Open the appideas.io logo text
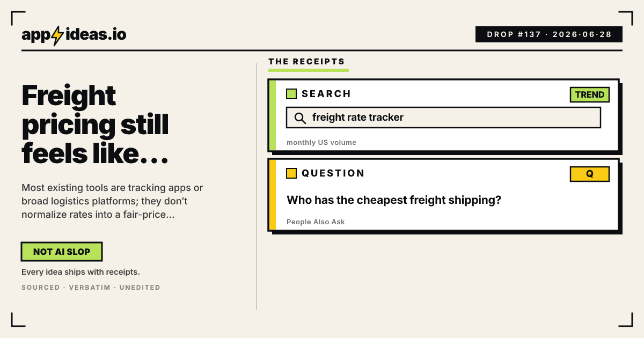 (74, 35)
